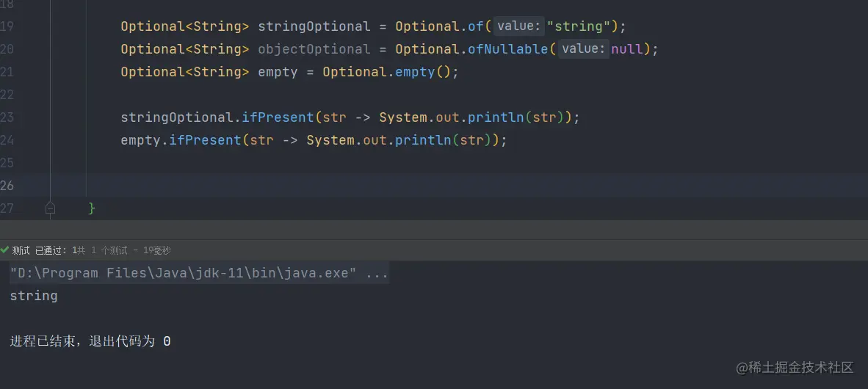Collapse the method fold marker at line 27
This screenshot has height=389, width=868.
[51, 208]
